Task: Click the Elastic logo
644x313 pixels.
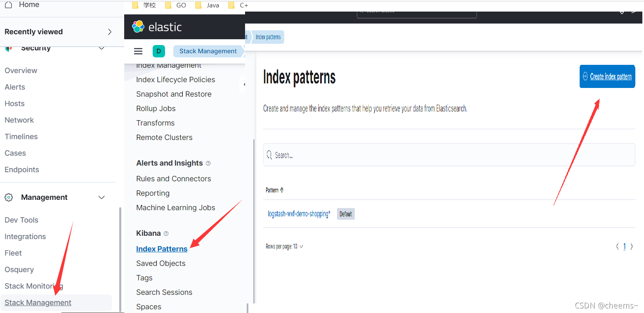Action: 157,27
